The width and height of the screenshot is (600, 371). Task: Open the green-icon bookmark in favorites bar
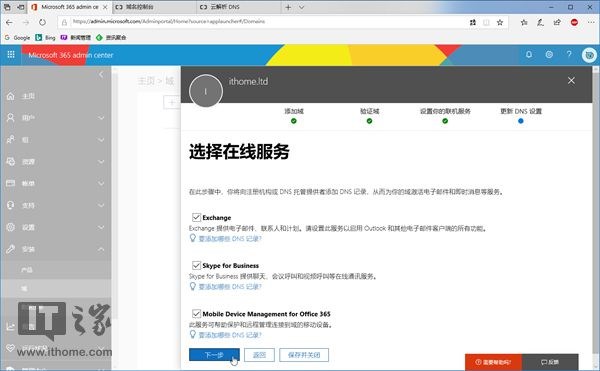coord(111,37)
